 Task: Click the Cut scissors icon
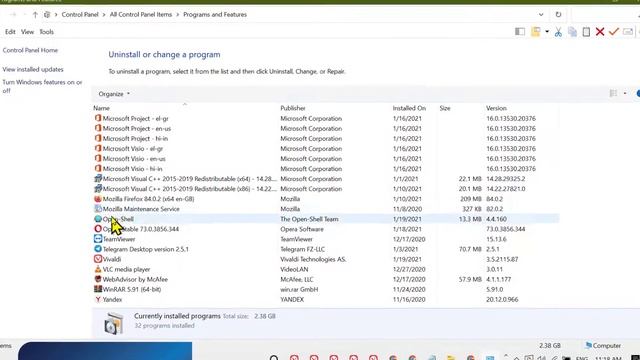pyautogui.click(x=558, y=32)
